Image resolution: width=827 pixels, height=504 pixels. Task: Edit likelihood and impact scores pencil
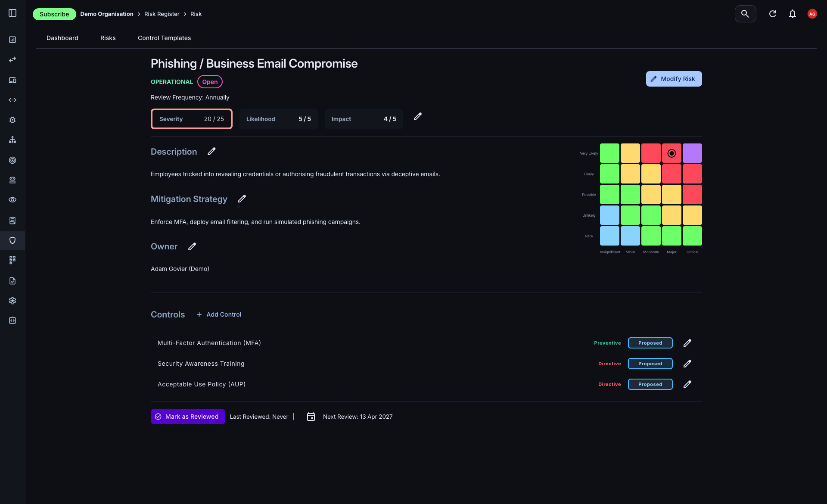[418, 117]
